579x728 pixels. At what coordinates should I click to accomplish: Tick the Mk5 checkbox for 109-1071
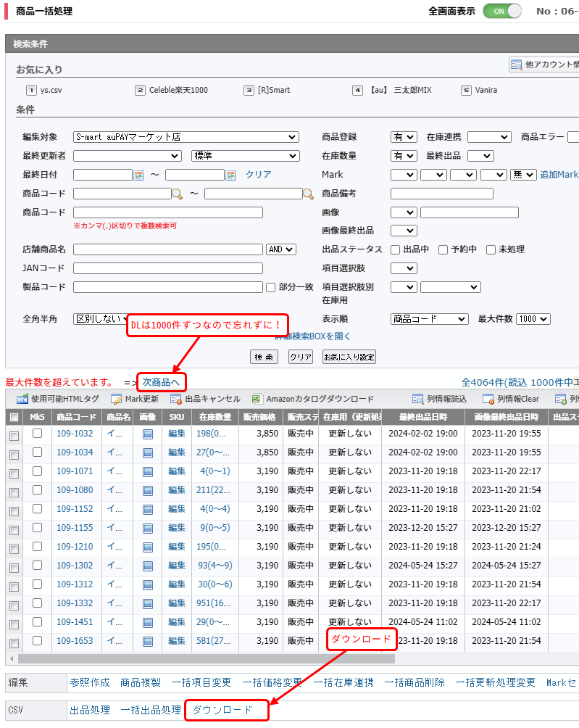(x=38, y=471)
